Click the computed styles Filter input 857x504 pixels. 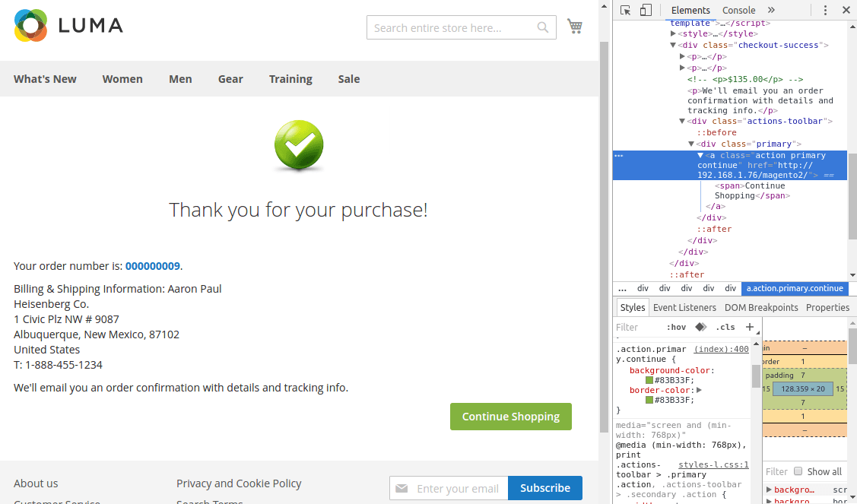776,471
